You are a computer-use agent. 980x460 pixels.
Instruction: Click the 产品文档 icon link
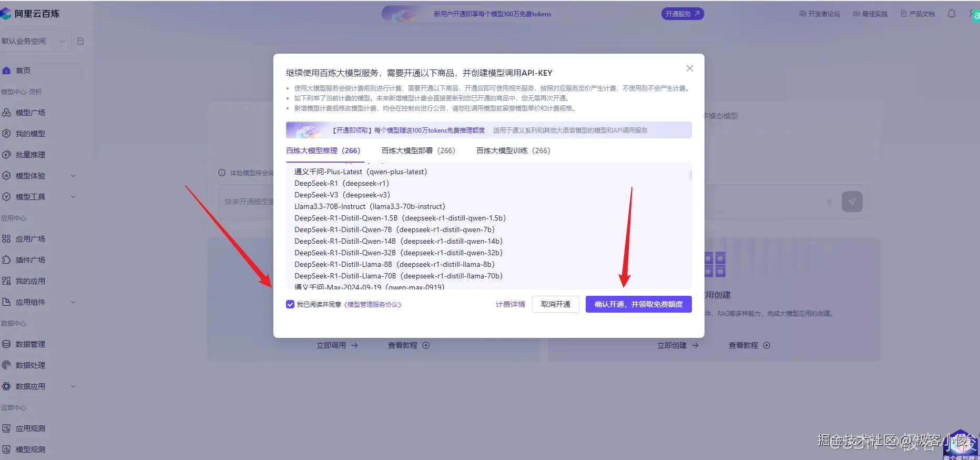pyautogui.click(x=904, y=14)
